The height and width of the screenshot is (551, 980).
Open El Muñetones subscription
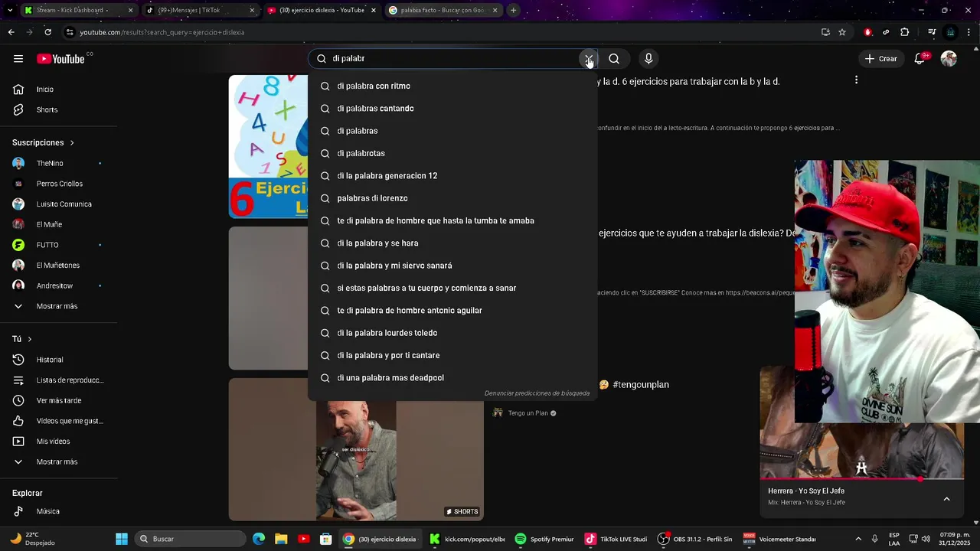58,266
